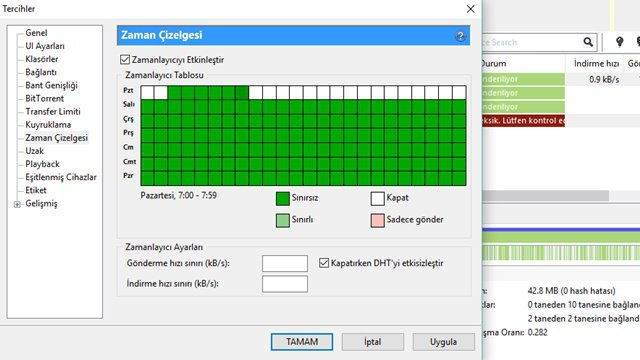Toggle Zamanlayıcıyı Etkinleştir checkbox
This screenshot has height=360, width=640.
(x=125, y=60)
